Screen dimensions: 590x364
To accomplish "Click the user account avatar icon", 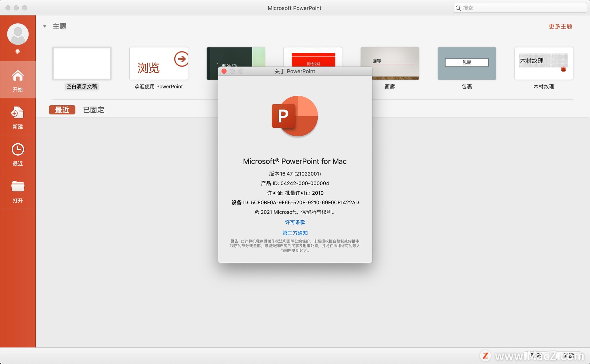I will click(x=18, y=34).
